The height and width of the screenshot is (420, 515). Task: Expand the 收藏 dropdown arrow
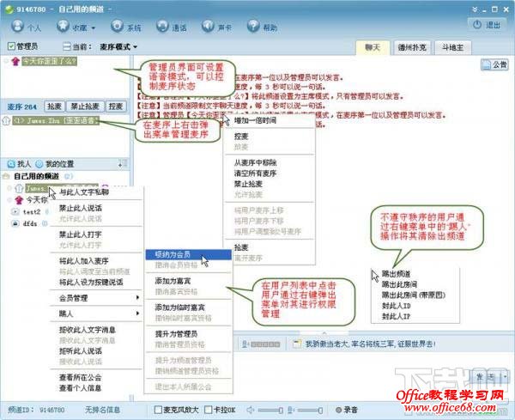94,28
